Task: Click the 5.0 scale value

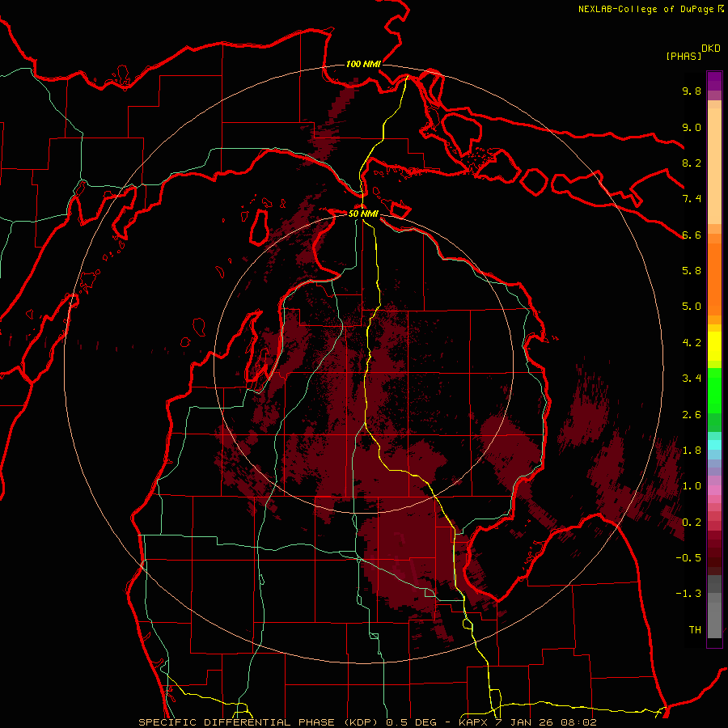Action: 692,307
